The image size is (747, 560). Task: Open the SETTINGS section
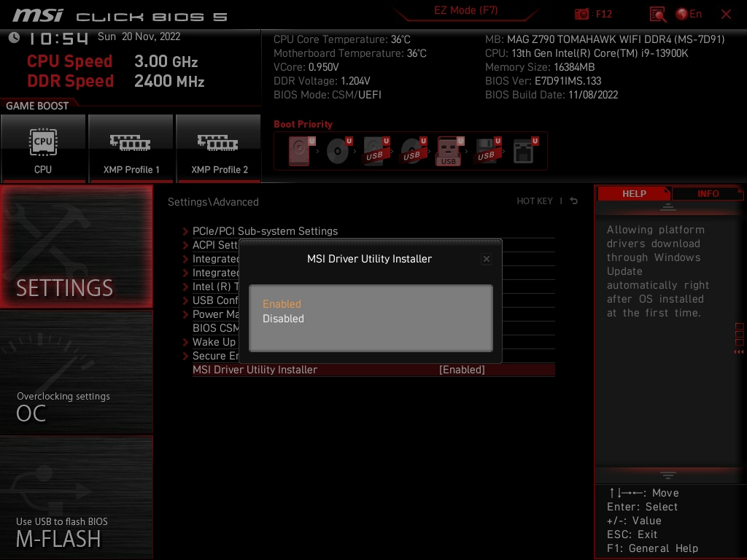76,246
